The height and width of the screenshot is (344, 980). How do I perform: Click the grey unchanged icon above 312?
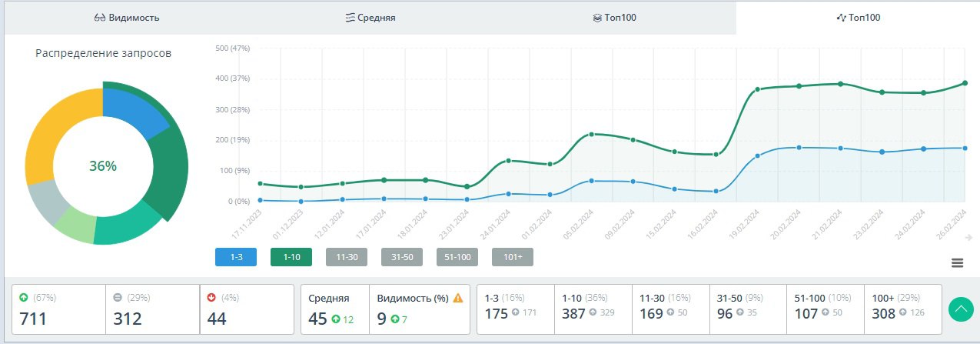click(x=118, y=297)
